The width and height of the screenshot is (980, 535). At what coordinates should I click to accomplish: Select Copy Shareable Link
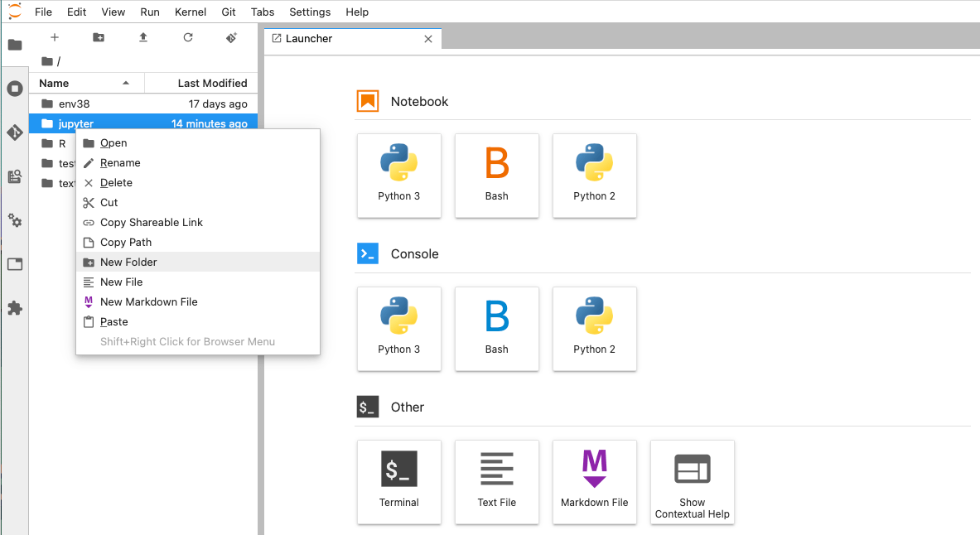197,223
